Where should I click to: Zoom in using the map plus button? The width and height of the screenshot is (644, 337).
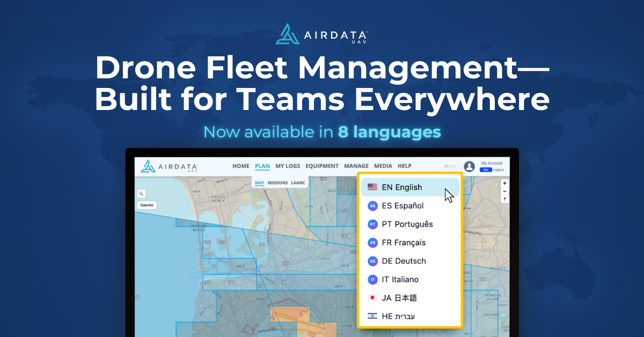[504, 183]
